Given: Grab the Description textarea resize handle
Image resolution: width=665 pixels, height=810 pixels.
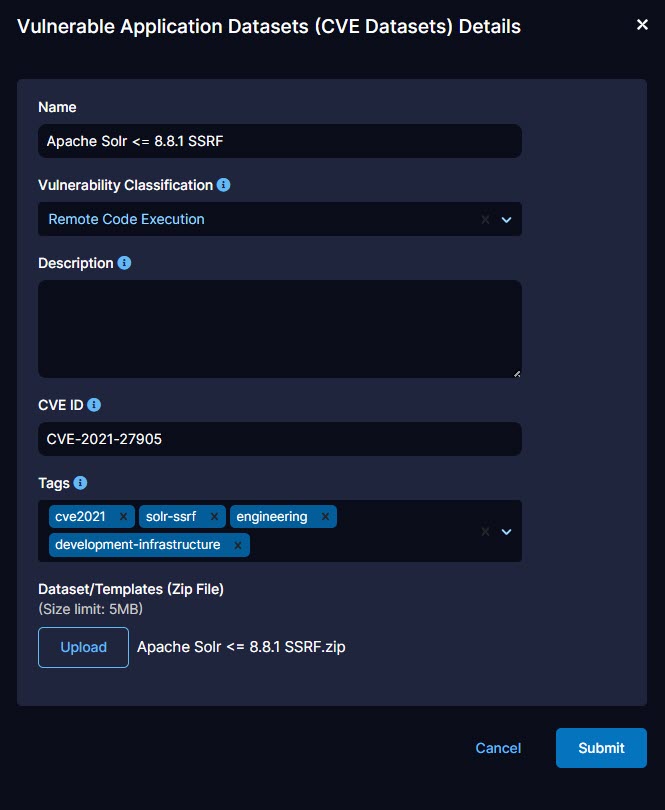Looking at the screenshot, I should 516,373.
